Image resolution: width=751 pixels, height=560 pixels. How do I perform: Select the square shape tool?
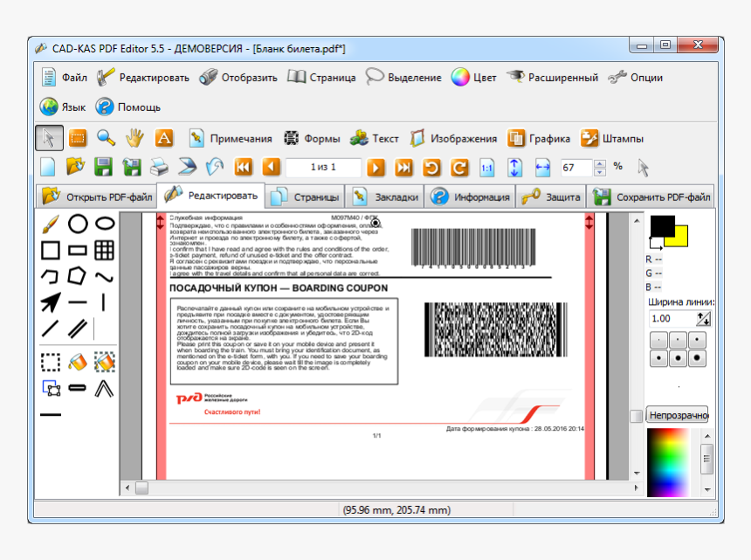point(51,251)
